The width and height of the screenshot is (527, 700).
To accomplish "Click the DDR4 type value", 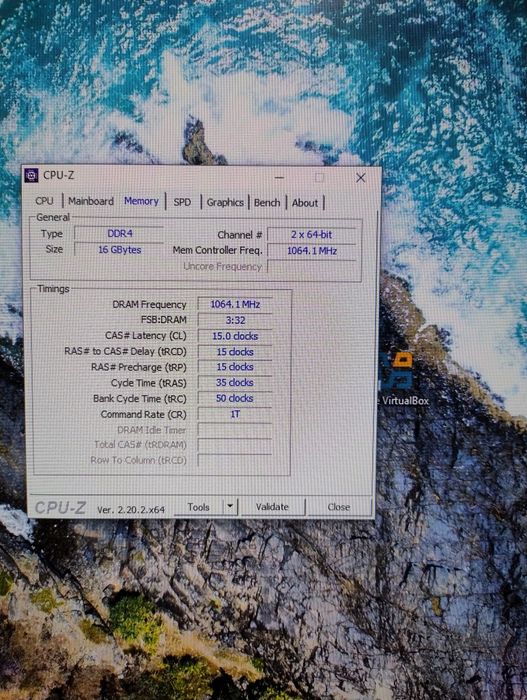I will [x=119, y=233].
